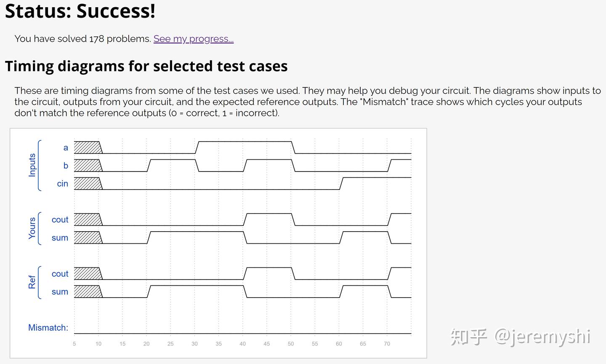606x364 pixels.
Task: Click the 'Mismatch:' trace label
Action: point(48,328)
